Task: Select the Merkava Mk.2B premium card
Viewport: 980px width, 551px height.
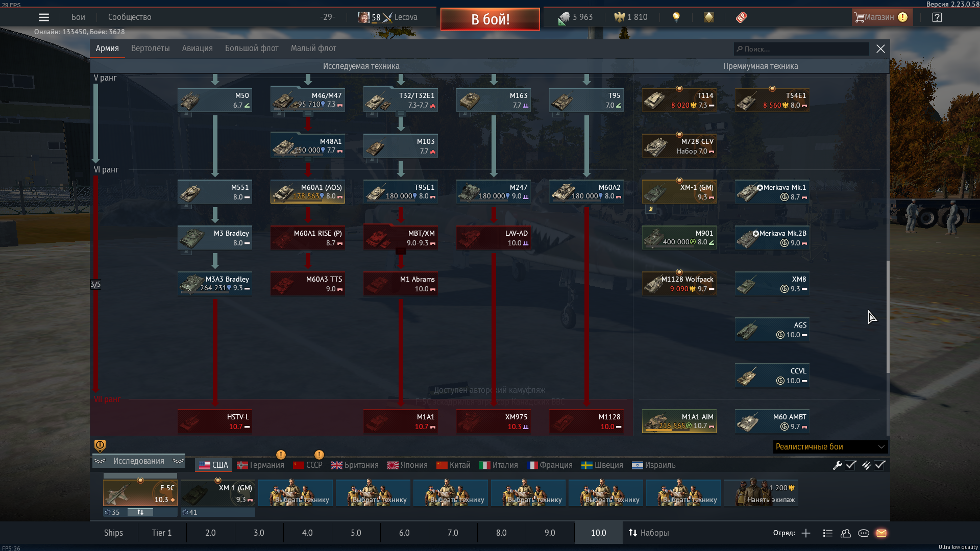Action: click(772, 238)
